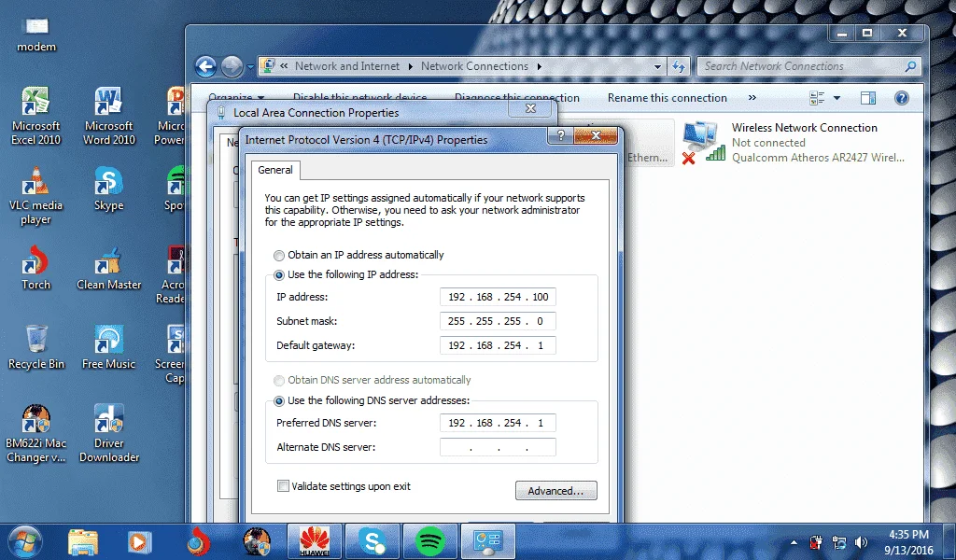The height and width of the screenshot is (560, 956).
Task: Expand the toolbar overflow chevron
Action: (x=752, y=97)
